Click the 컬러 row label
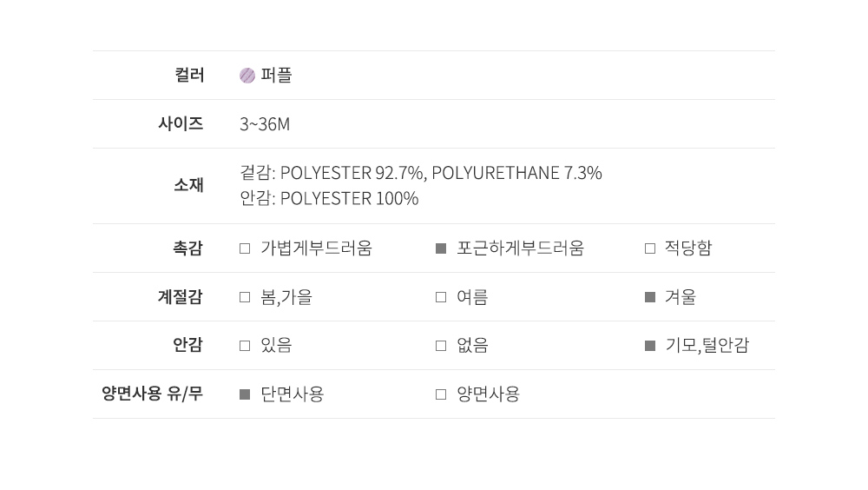 pyautogui.click(x=189, y=76)
